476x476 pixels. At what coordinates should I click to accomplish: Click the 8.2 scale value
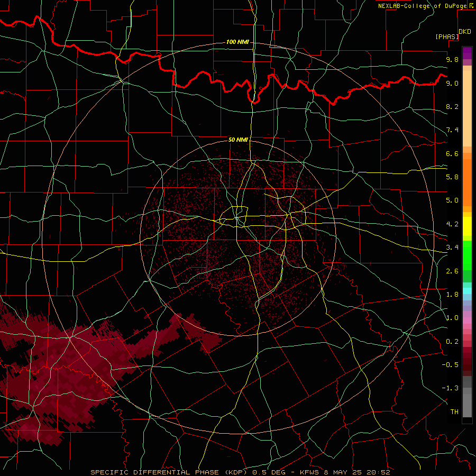[452, 106]
